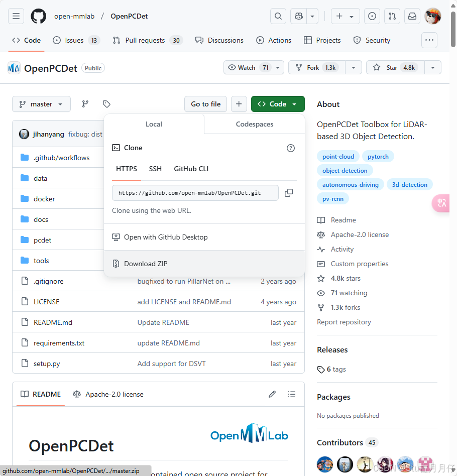
Task: Open pull requests icon in header
Action: (392, 16)
